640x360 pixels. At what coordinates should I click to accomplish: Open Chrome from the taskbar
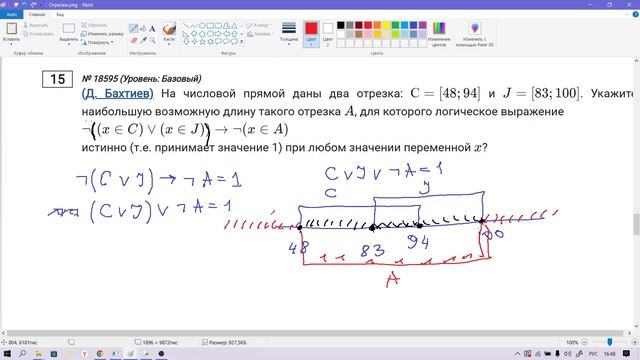pos(100,353)
